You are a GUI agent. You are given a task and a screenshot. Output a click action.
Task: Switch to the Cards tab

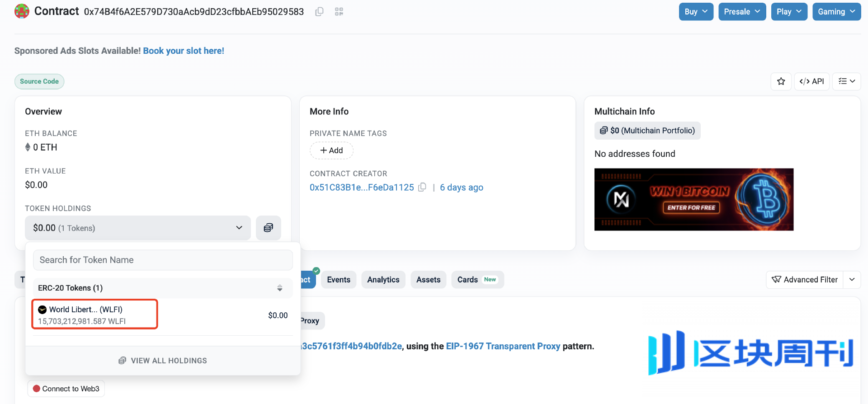coord(477,280)
